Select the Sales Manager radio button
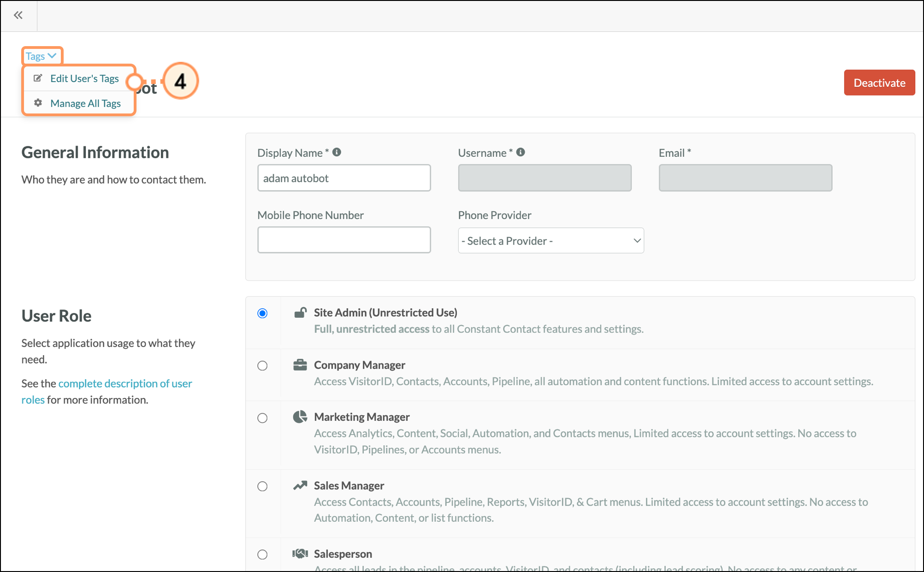 262,486
